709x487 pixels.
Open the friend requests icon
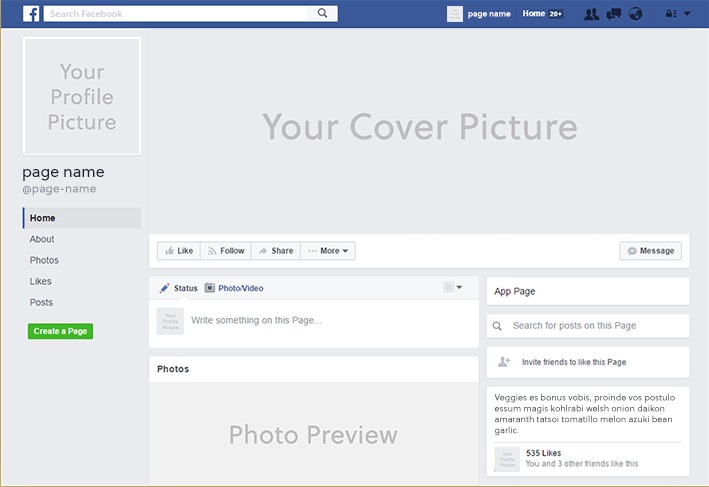click(x=591, y=14)
